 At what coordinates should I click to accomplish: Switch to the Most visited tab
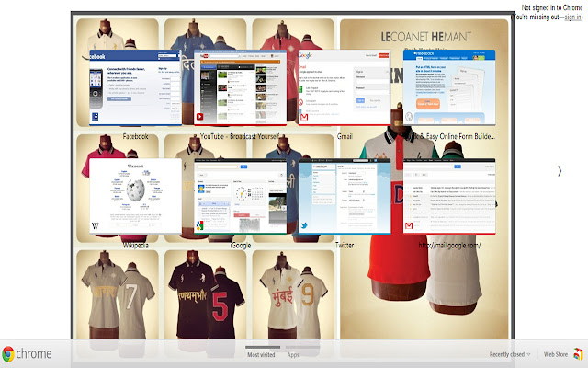click(261, 355)
